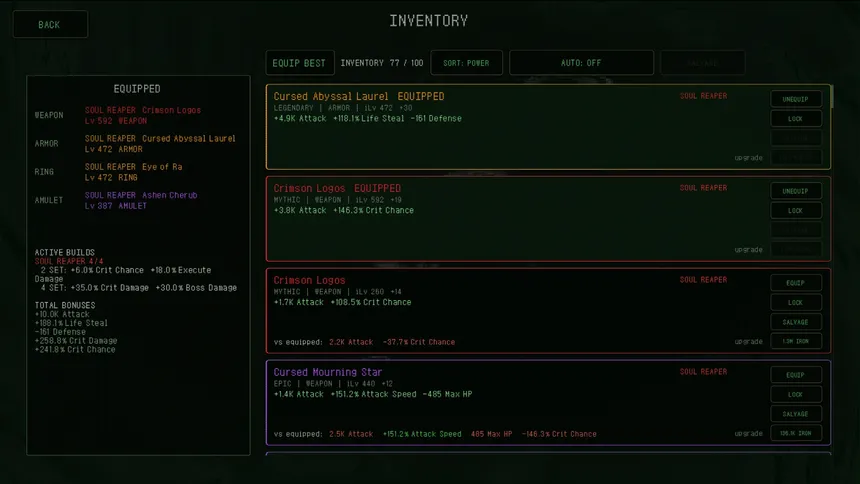Image resolution: width=860 pixels, height=484 pixels.
Task: Lock the Cursed Abyssal Laurel item
Action: tap(795, 119)
